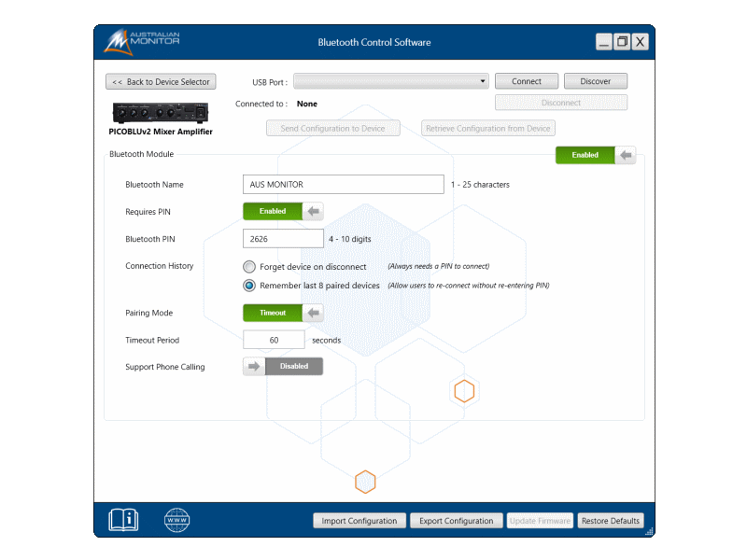Click Import Configuration button

click(359, 521)
